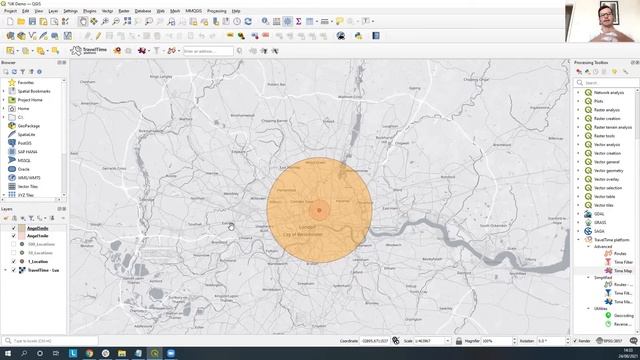
Task: Click the TravelTime platform logo in the toolbar
Action: point(89,51)
